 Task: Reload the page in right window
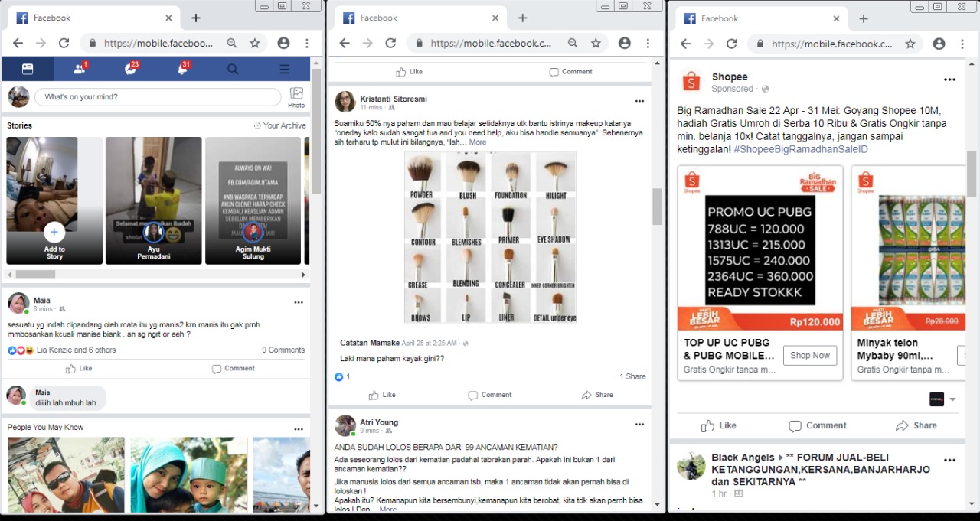(731, 44)
